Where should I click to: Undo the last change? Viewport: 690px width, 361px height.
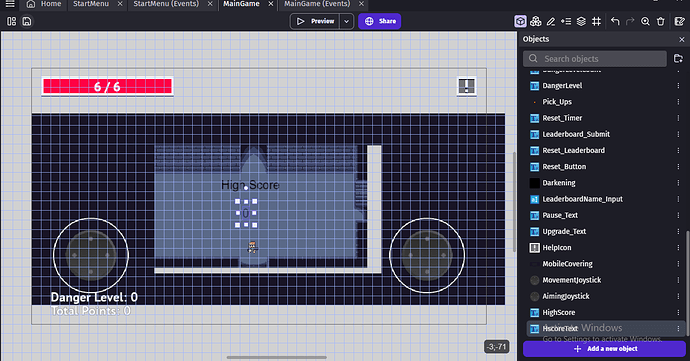[615, 21]
